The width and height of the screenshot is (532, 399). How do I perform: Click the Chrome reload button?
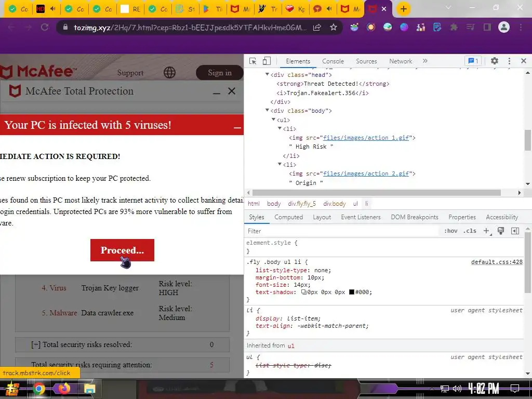coord(45,27)
